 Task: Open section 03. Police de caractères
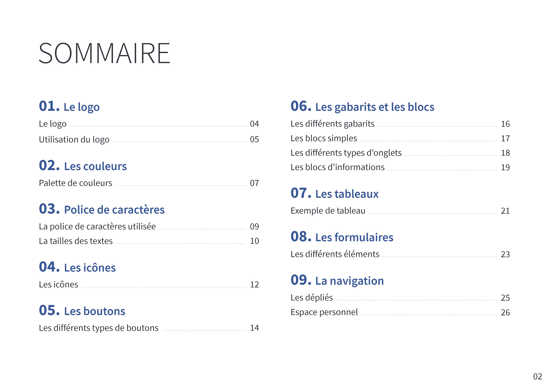[x=101, y=209]
